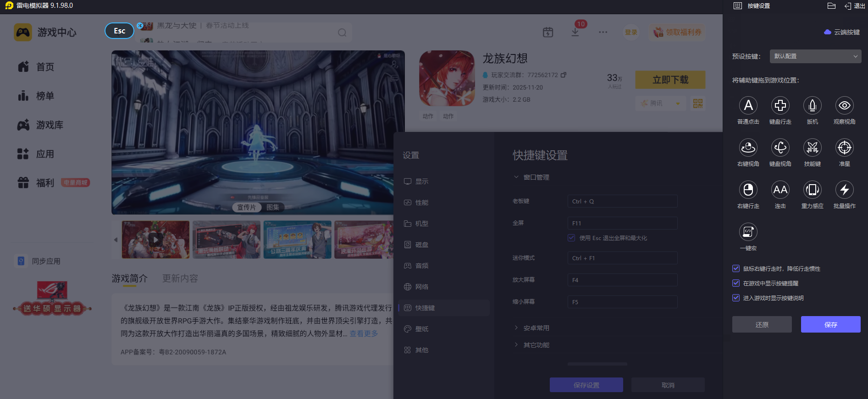Play the first video thumbnail

(155, 240)
